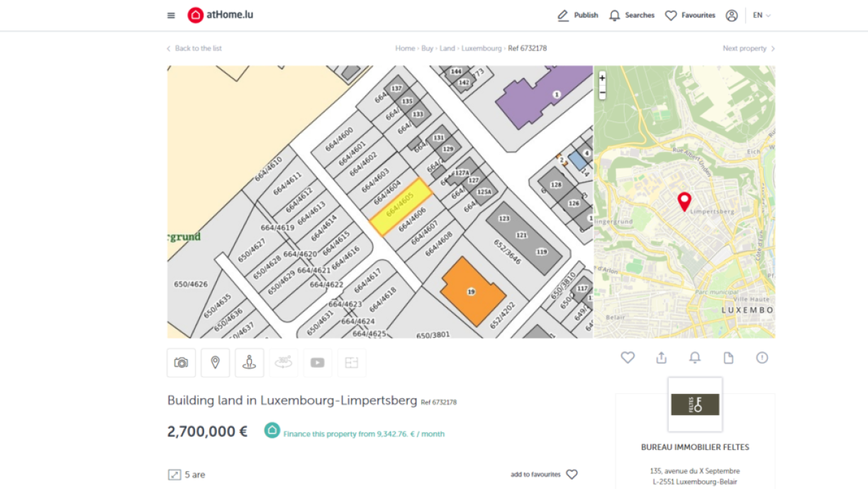Open the hamburger menu
Viewport: 868px width, 489px height.
tap(171, 16)
